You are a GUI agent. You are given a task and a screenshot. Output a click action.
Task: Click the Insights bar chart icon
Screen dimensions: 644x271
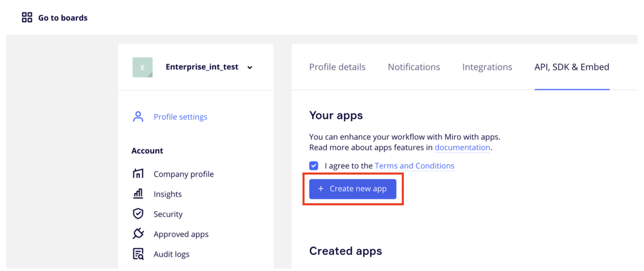click(138, 194)
